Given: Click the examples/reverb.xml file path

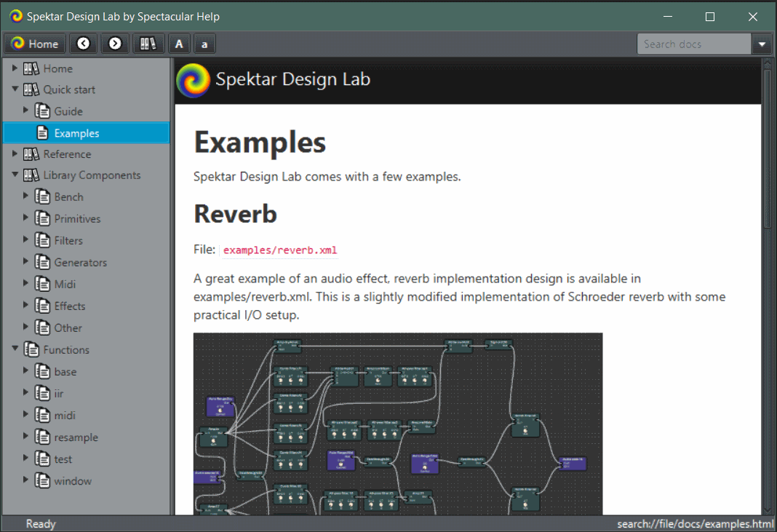Looking at the screenshot, I should [280, 250].
